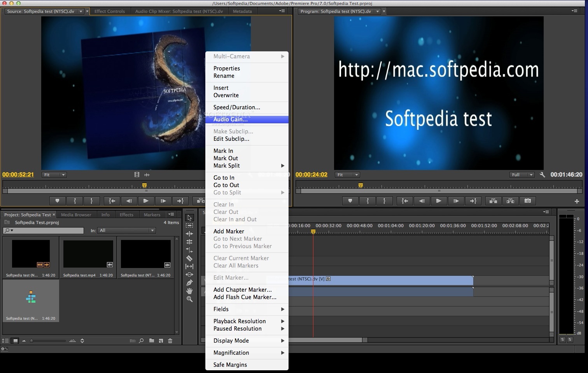Open the In: All search scope dropdown
The image size is (588, 373).
[x=126, y=231]
